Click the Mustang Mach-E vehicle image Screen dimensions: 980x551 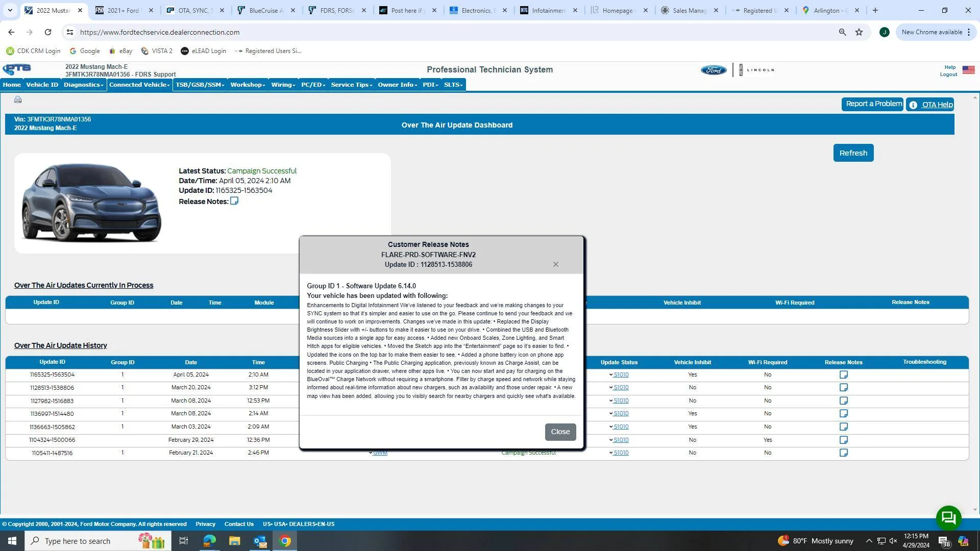(92, 203)
